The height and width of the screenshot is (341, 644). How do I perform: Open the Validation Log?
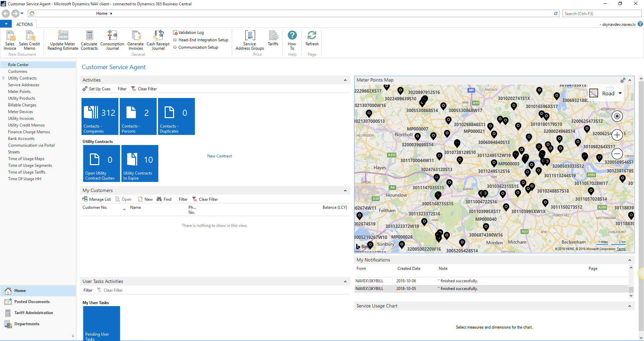[x=189, y=33]
